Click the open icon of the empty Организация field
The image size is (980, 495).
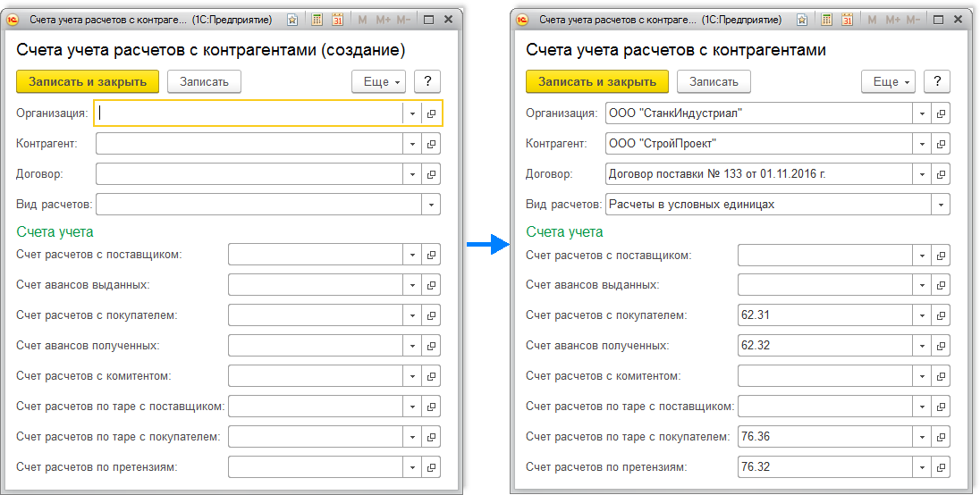point(431,113)
